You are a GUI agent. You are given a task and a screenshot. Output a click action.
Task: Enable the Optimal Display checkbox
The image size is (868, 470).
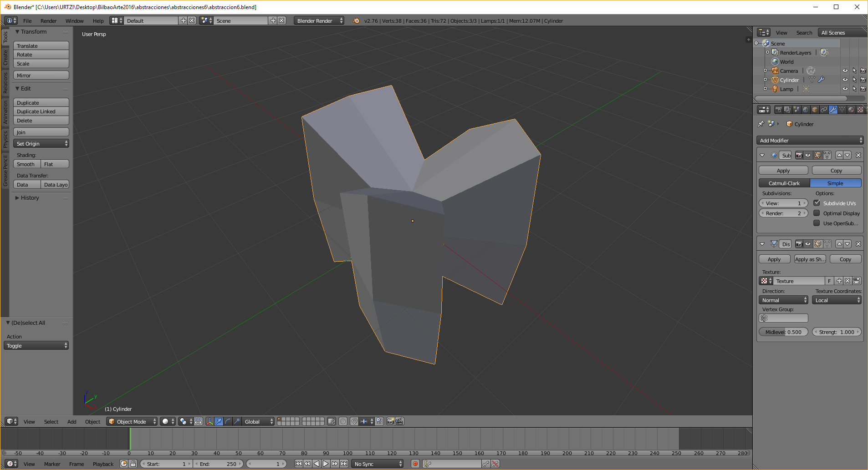click(817, 213)
